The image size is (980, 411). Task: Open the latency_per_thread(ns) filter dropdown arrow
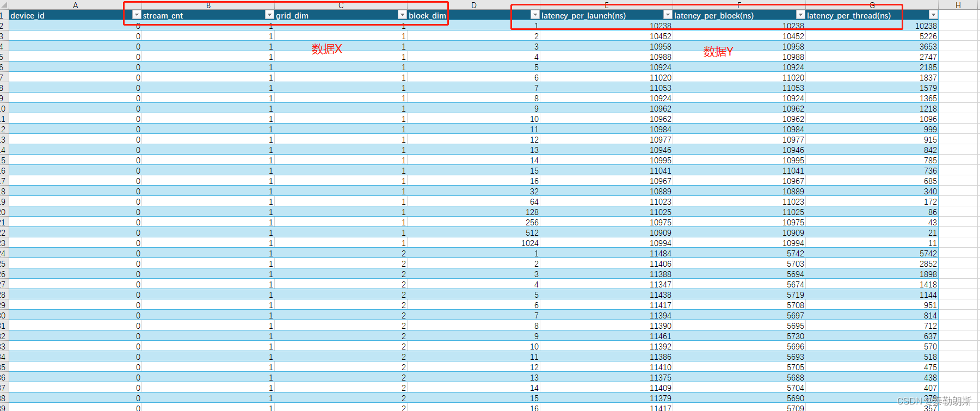point(933,15)
